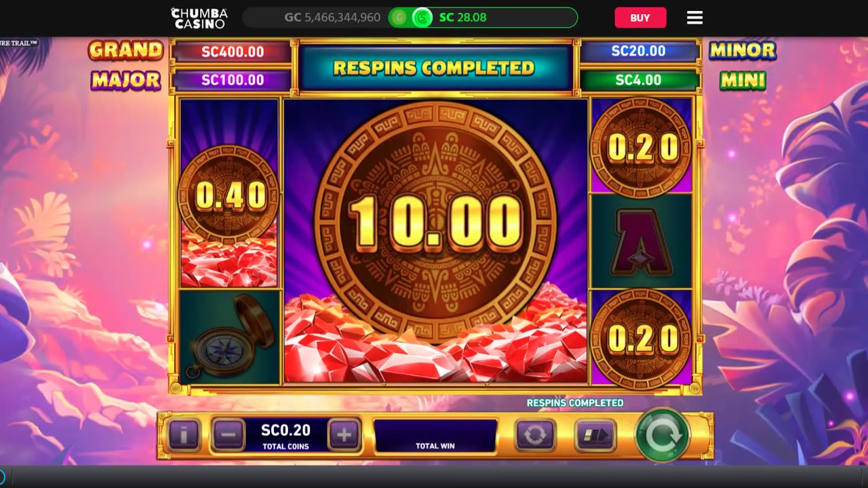Click the letter A symbol
The width and height of the screenshot is (868, 488).
click(x=641, y=241)
